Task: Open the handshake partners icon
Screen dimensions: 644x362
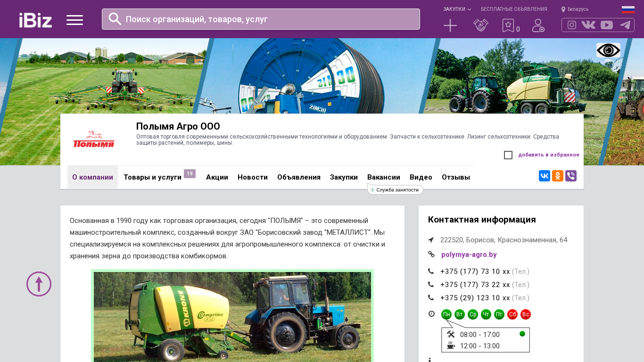Action: coord(481,25)
